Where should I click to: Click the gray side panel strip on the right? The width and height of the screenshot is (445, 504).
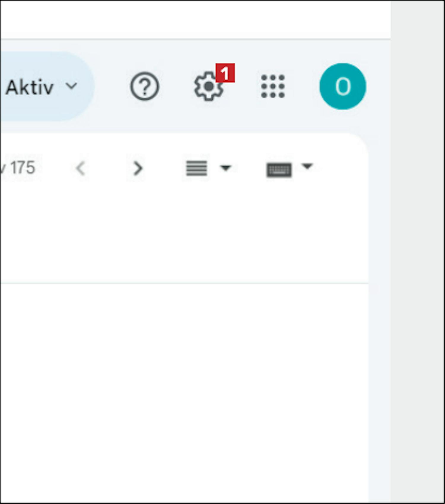point(417,252)
